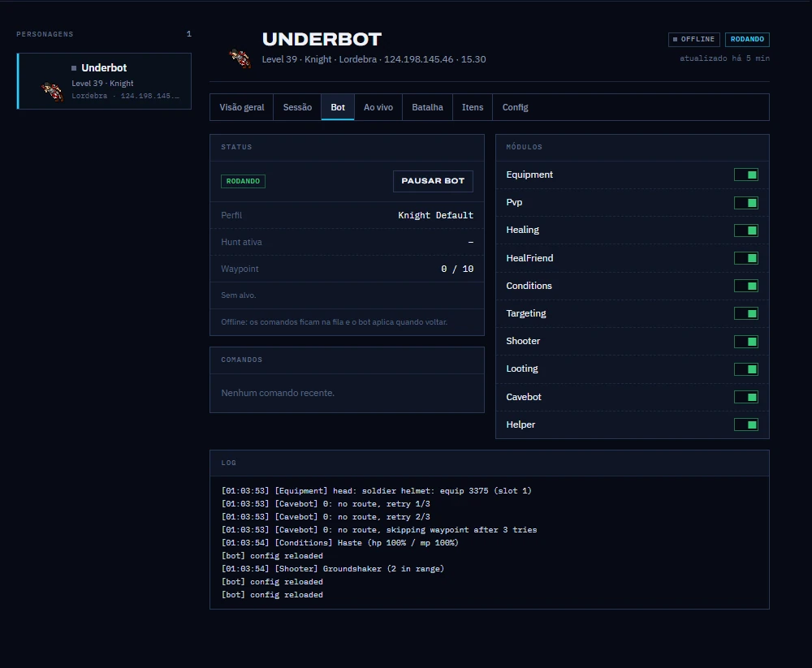Screen dimensions: 812x668
Task: Click the atualizado há 5 min text
Action: (x=724, y=58)
